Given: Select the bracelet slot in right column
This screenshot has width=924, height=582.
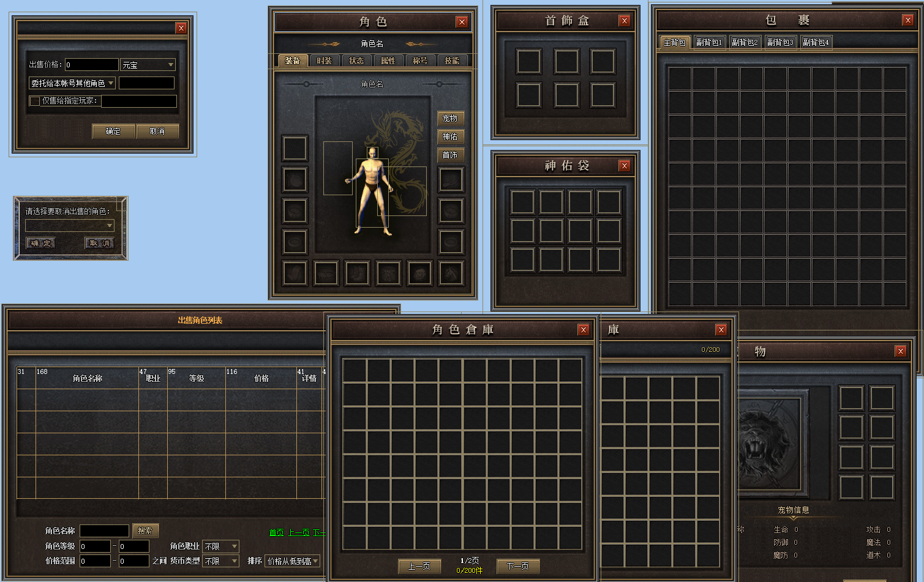Looking at the screenshot, I should coord(451,211).
